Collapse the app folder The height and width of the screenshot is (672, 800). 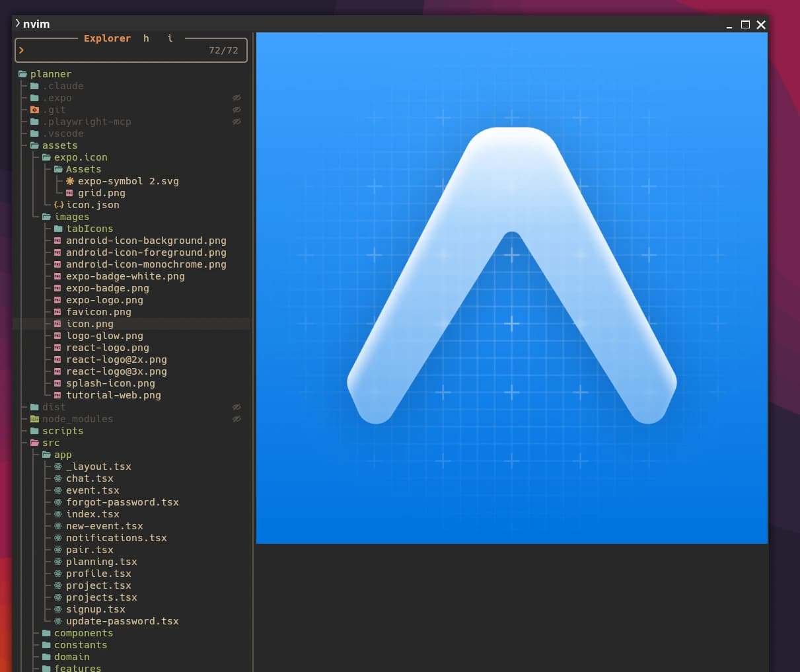click(46, 455)
